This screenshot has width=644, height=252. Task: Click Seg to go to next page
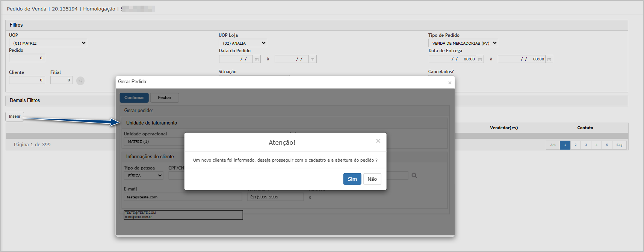pyautogui.click(x=619, y=145)
